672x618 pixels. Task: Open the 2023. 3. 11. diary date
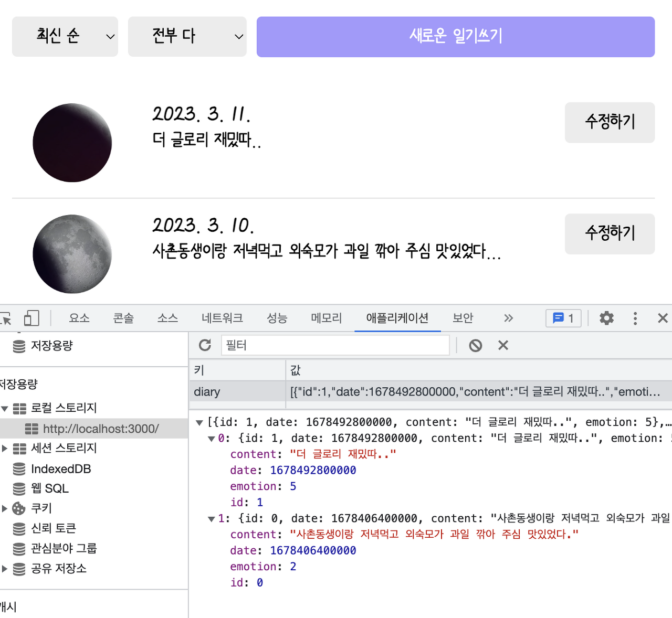[202, 114]
